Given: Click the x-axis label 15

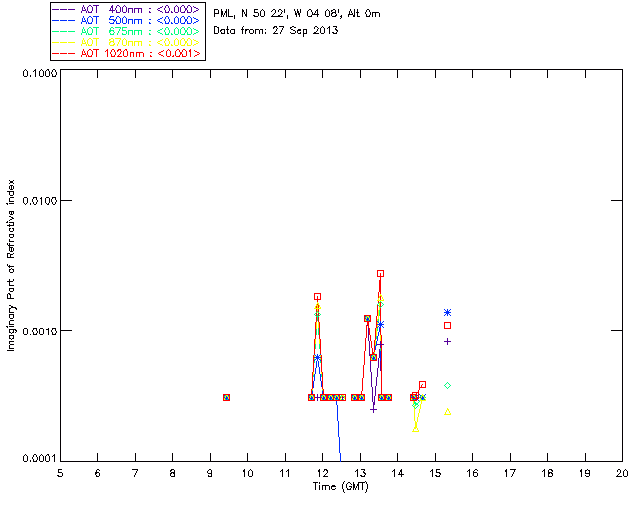Looking at the screenshot, I should [435, 473].
